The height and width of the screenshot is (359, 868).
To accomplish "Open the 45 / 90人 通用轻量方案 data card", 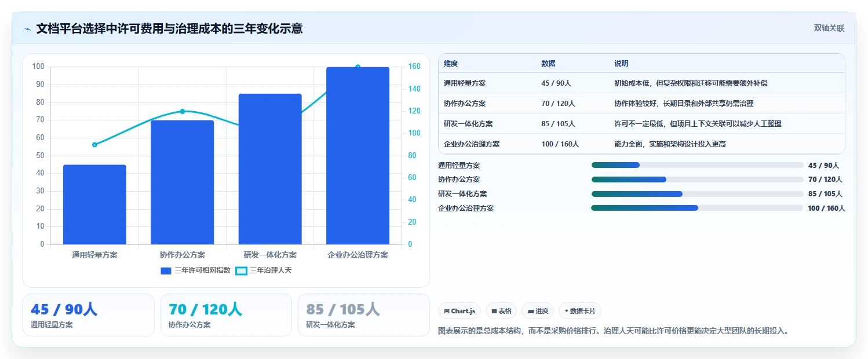I will click(x=89, y=315).
